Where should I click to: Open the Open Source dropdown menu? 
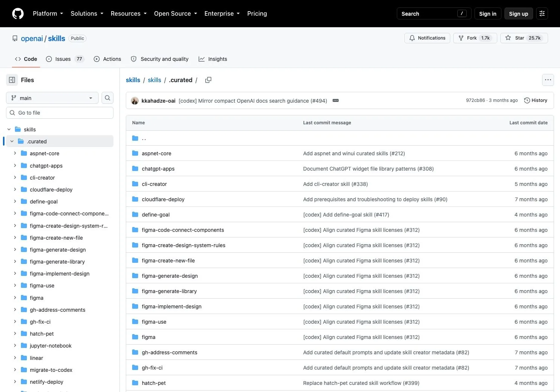pos(175,14)
